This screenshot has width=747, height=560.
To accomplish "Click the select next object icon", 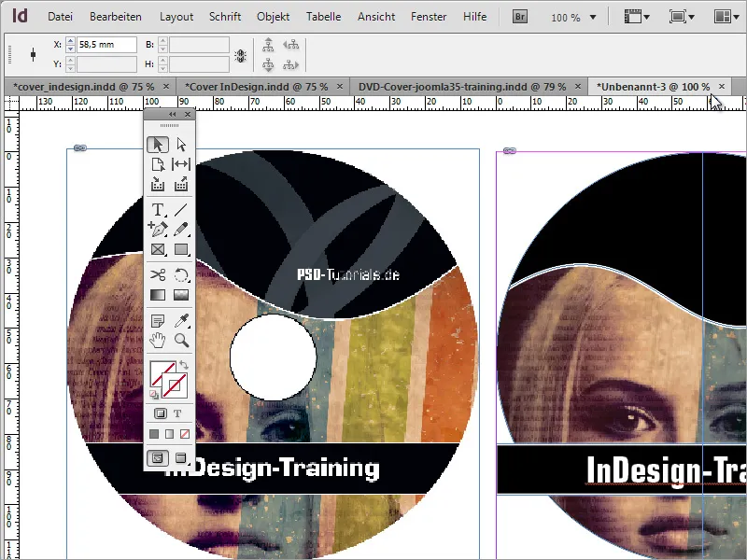I will (x=290, y=64).
